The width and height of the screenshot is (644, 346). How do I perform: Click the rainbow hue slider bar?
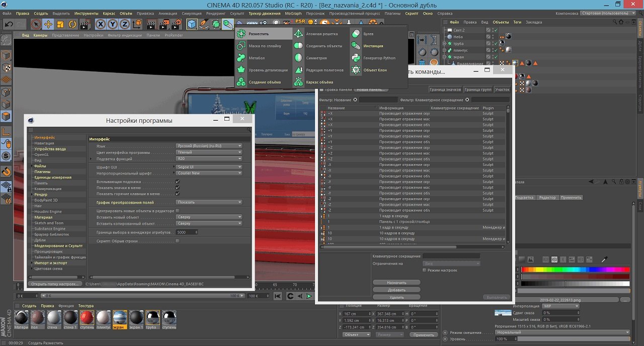pos(575,270)
